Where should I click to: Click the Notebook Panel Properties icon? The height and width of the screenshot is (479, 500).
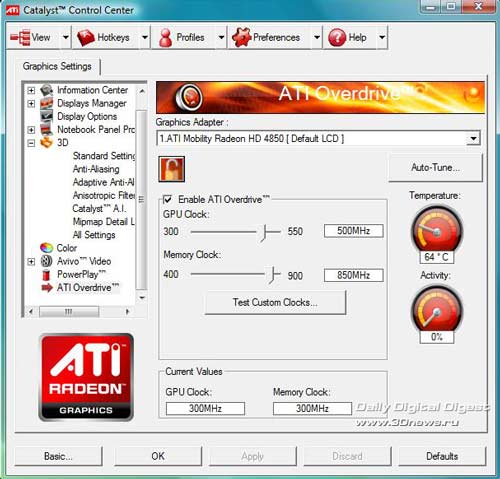pyautogui.click(x=47, y=129)
